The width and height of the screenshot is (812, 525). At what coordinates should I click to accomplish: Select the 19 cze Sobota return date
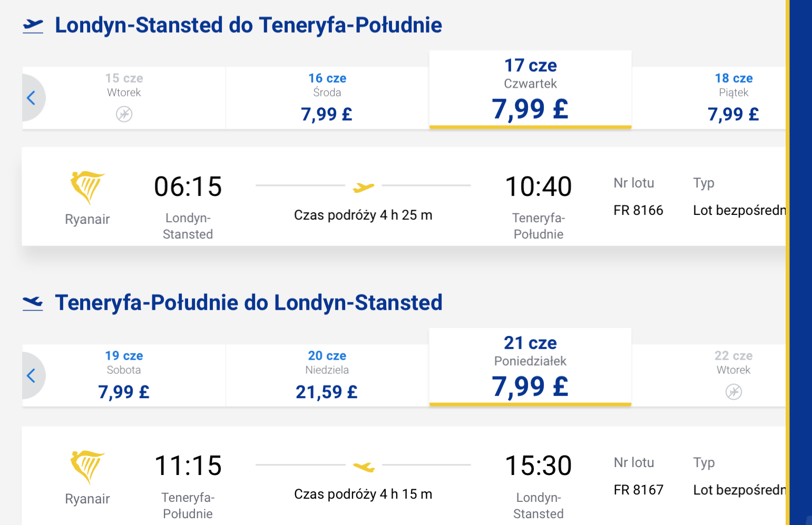tap(124, 375)
